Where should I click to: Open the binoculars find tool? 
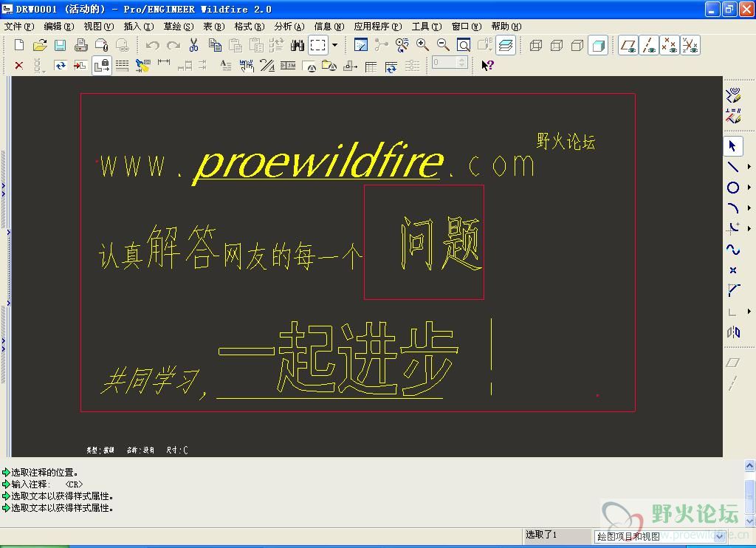[298, 45]
